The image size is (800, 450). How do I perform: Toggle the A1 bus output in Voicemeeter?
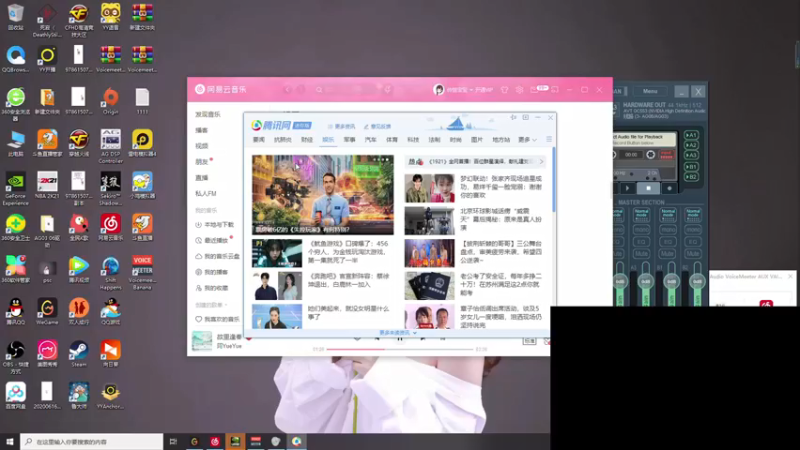pos(691,135)
